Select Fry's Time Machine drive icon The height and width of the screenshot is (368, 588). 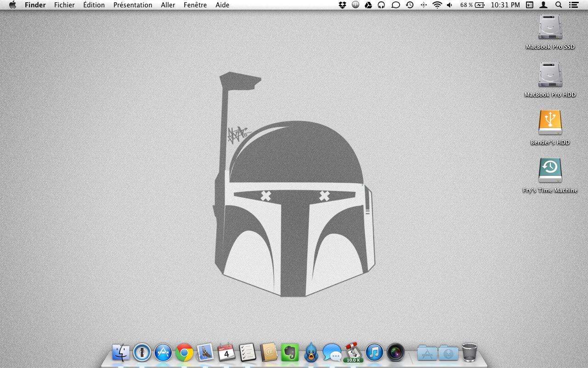click(x=550, y=171)
